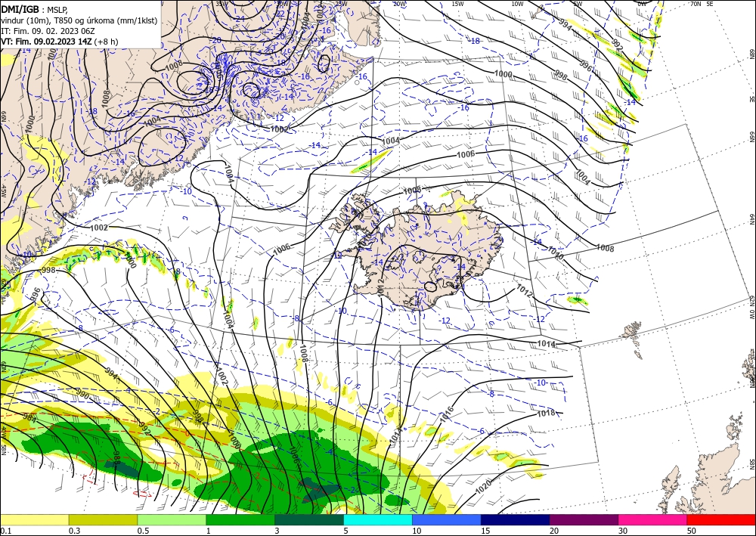Image resolution: width=756 pixels, height=536 pixels.
Task: Click the '0.5' legend scale value
Action: 143,531
